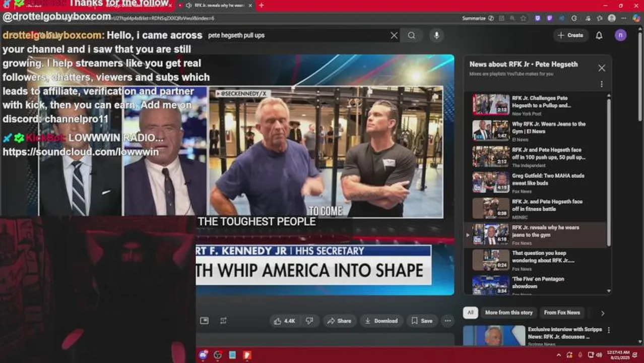The image size is (644, 363).
Task: Open the first purple Twitch extension icon
Action: (538, 18)
